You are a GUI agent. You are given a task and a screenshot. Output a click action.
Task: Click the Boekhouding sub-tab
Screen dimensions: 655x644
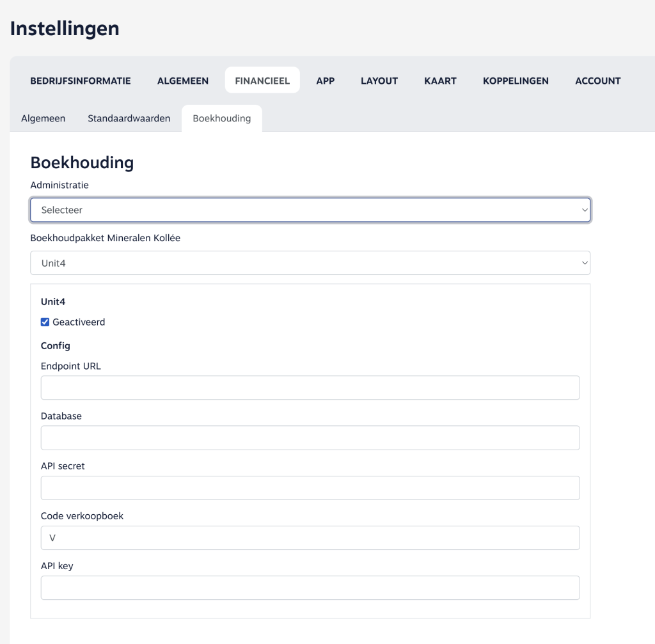(x=222, y=118)
